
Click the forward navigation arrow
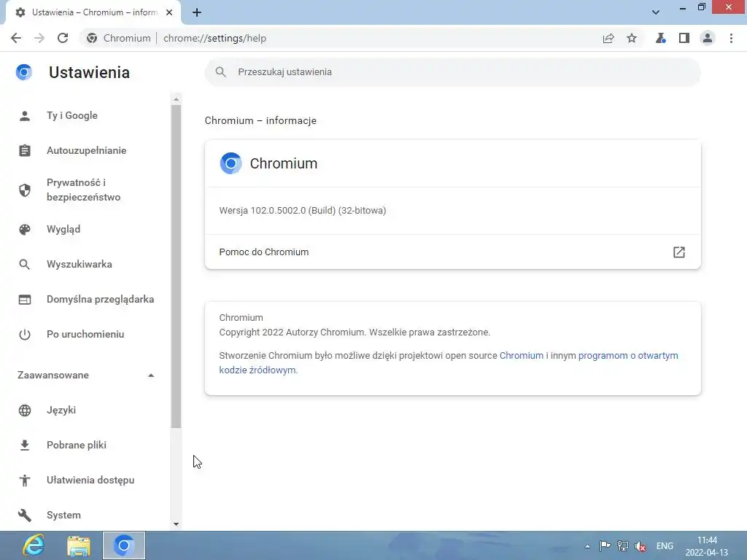point(39,38)
